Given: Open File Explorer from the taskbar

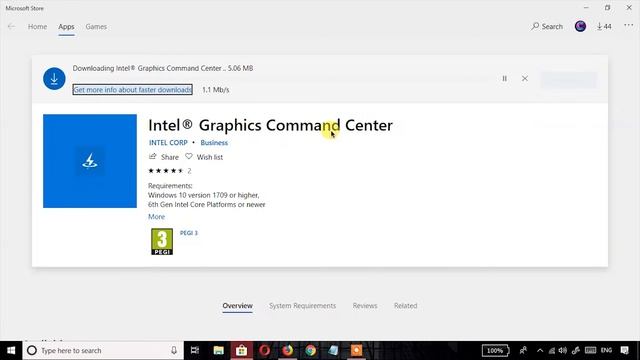Looking at the screenshot, I should pos(219,351).
